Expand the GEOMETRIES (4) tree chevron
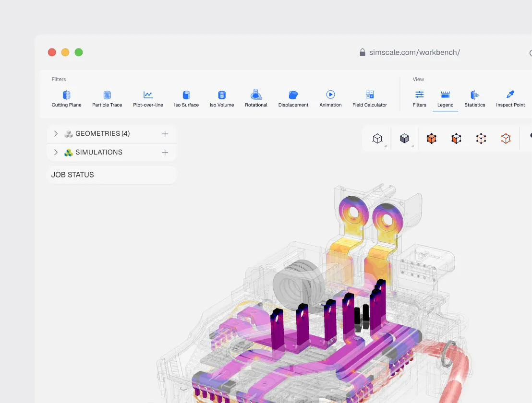The image size is (532, 403). 56,133
